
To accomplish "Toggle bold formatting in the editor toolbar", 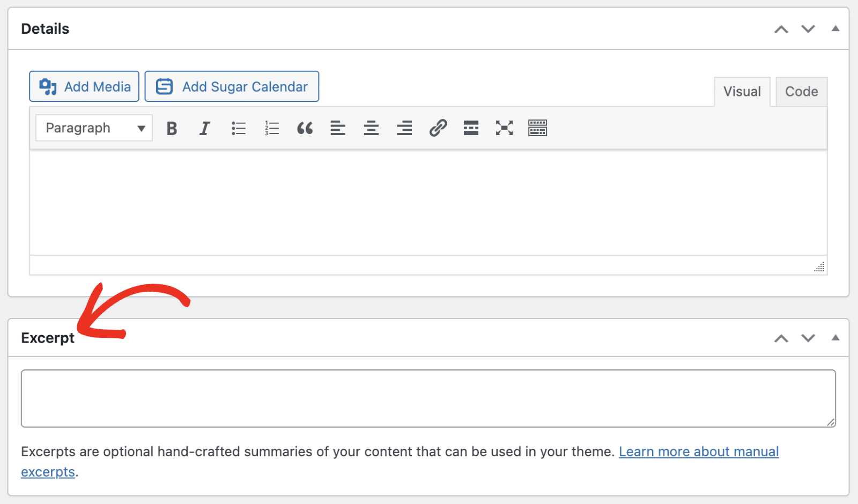I will click(x=172, y=128).
